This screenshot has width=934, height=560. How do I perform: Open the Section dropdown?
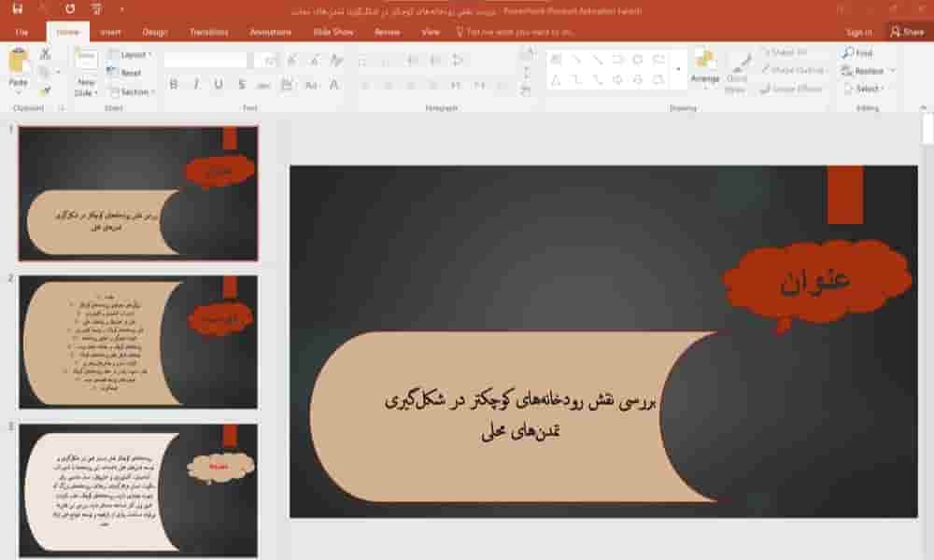[x=133, y=91]
